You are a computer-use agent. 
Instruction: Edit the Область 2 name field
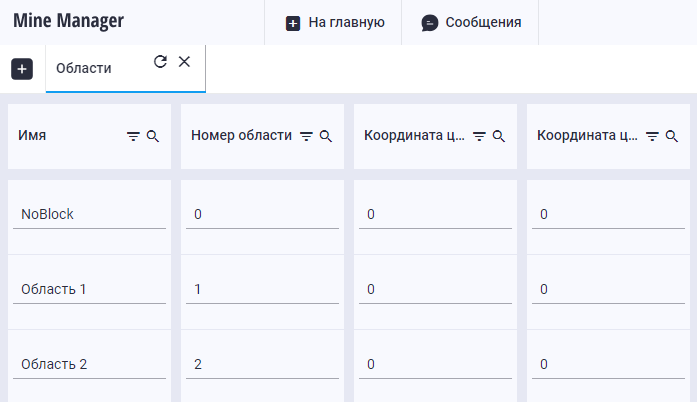click(89, 364)
